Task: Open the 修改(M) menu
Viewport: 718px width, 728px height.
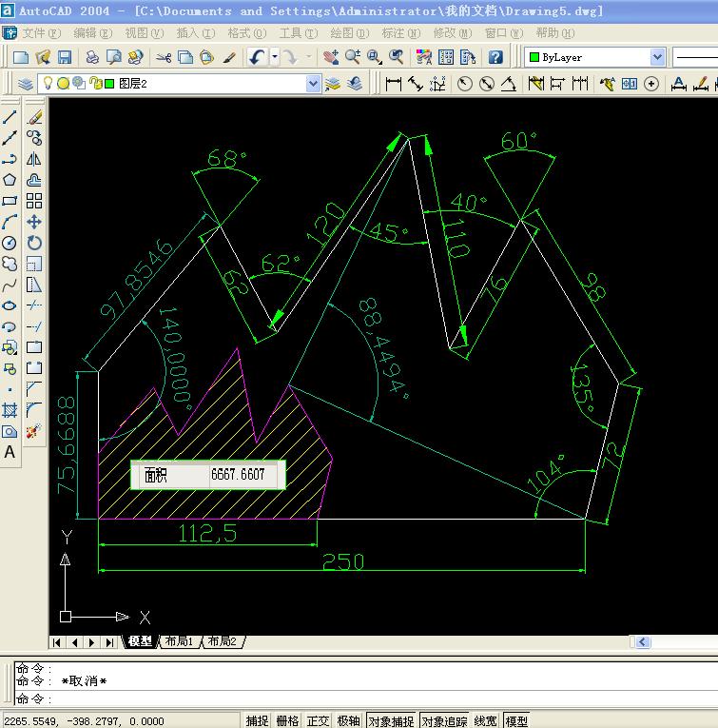Action: (453, 33)
